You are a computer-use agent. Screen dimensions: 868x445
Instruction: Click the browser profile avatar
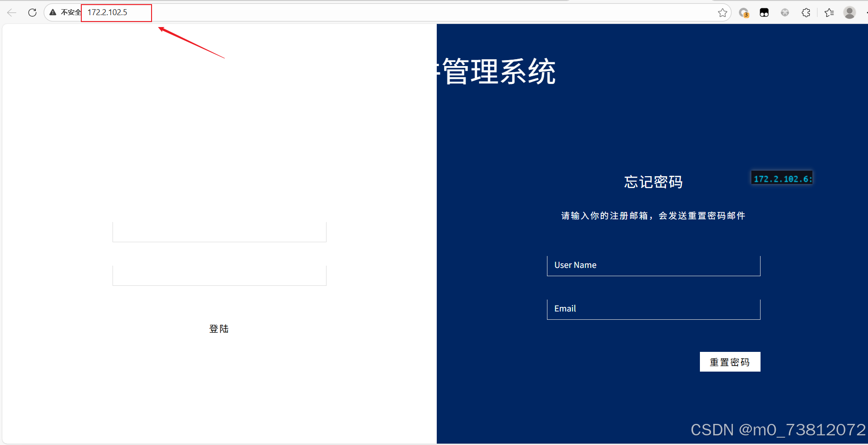(849, 12)
